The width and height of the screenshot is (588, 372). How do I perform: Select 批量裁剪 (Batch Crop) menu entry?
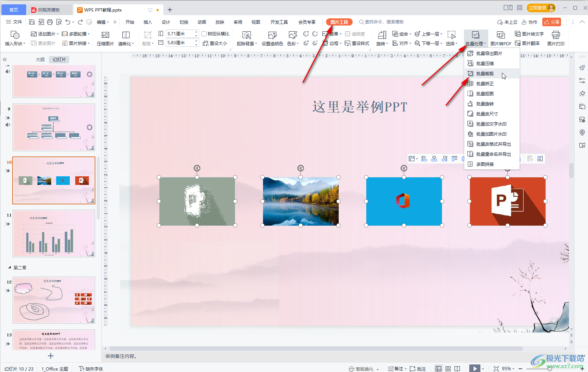(492, 73)
